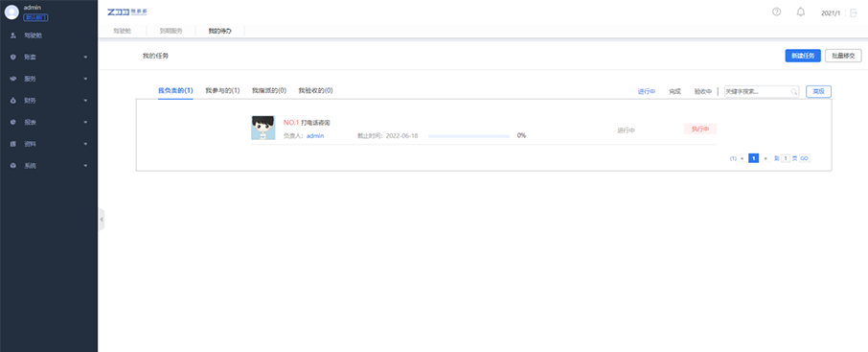The width and height of the screenshot is (868, 352).
Task: Open the notifications bell icon
Action: coord(801,12)
